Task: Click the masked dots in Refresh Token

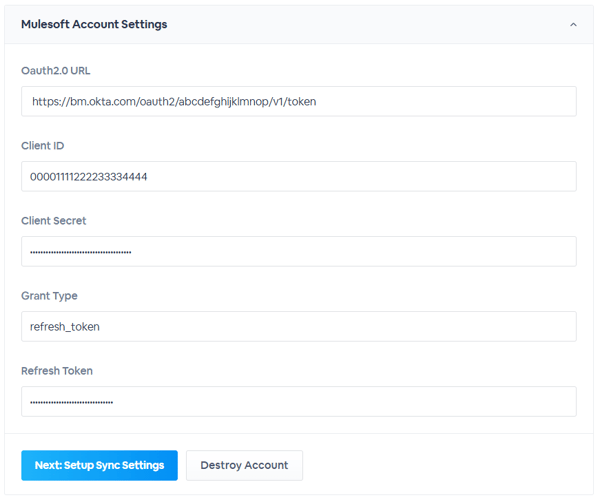Action: click(x=72, y=402)
